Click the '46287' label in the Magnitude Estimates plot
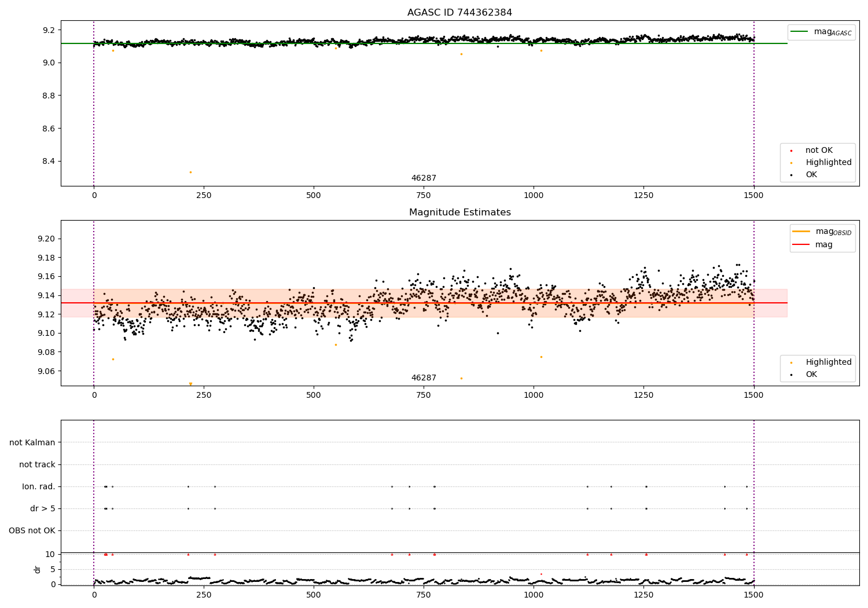This screenshot has width=868, height=608. 424,378
